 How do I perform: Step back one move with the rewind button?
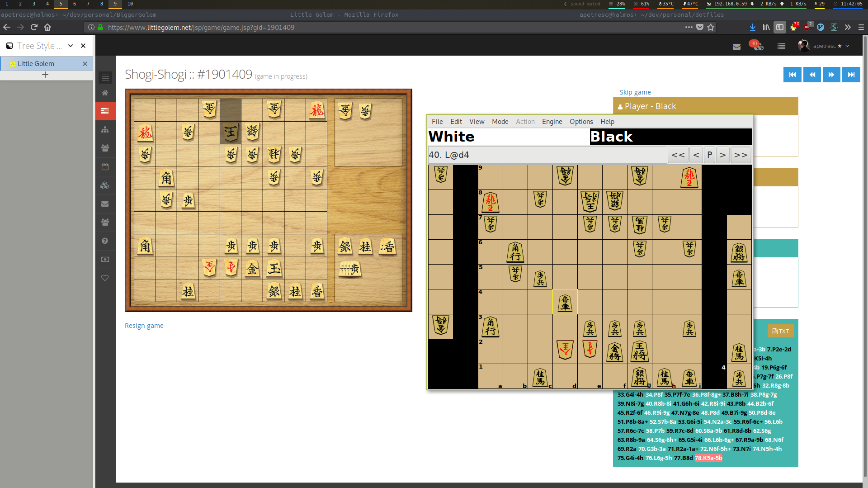812,75
